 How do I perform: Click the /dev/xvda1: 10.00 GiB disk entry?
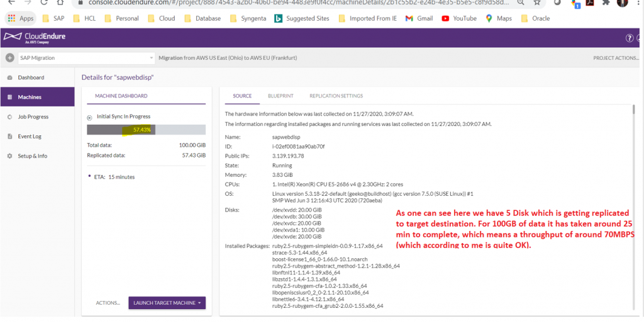coord(298,230)
